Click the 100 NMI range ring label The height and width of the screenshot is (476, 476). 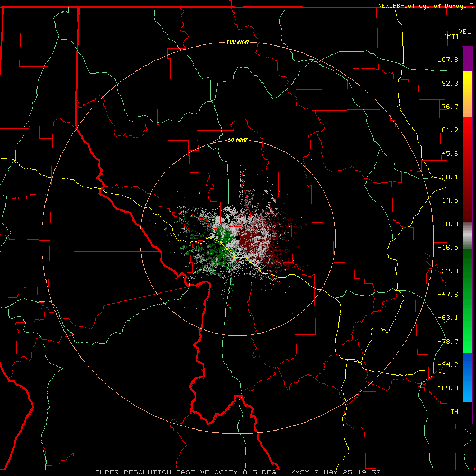[237, 42]
